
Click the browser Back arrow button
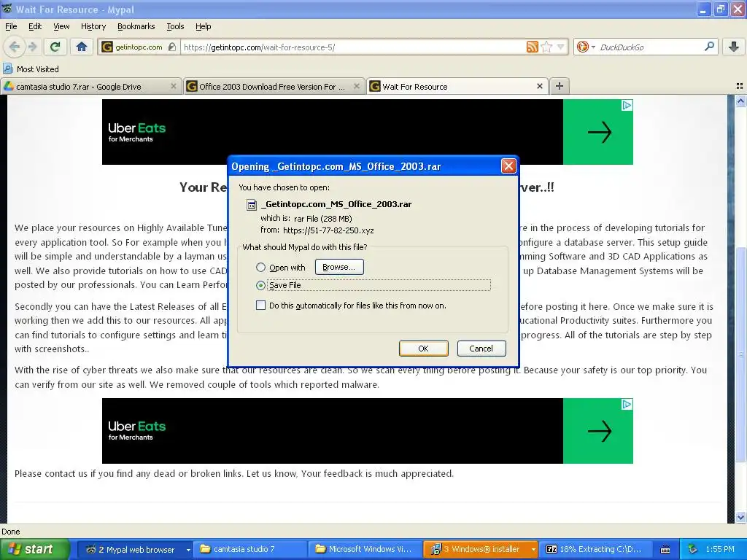pyautogui.click(x=15, y=47)
